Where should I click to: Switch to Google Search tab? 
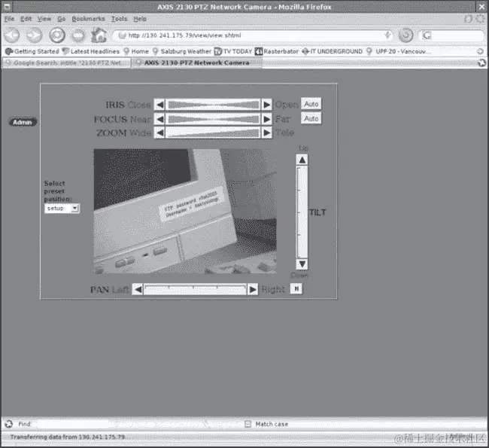point(67,62)
